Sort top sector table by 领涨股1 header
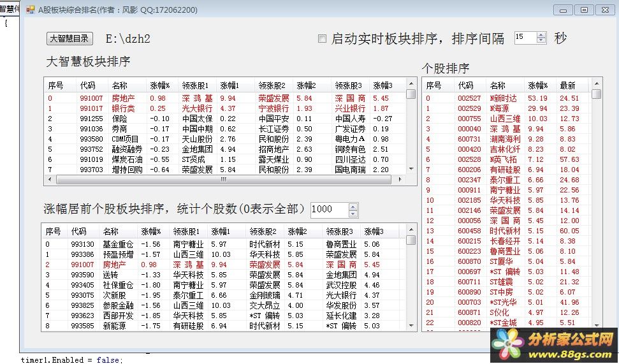Screen dimensions: 619x364 click(197, 85)
